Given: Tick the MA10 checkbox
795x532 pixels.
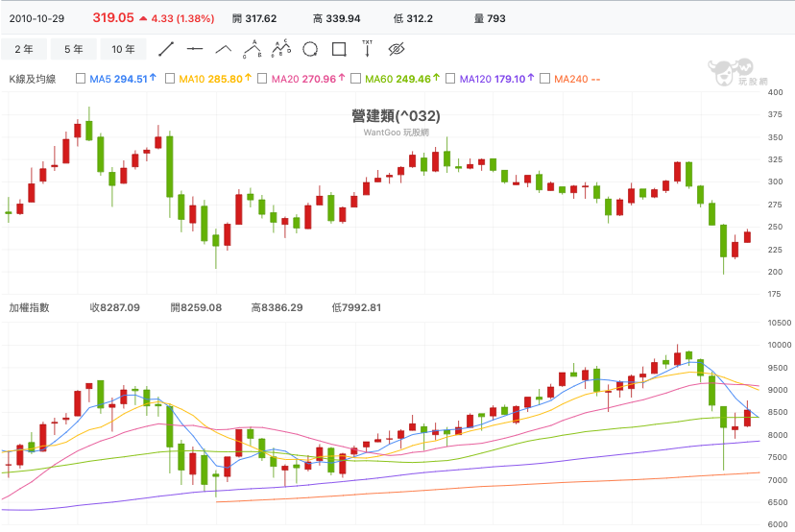Looking at the screenshot, I should pos(170,79).
